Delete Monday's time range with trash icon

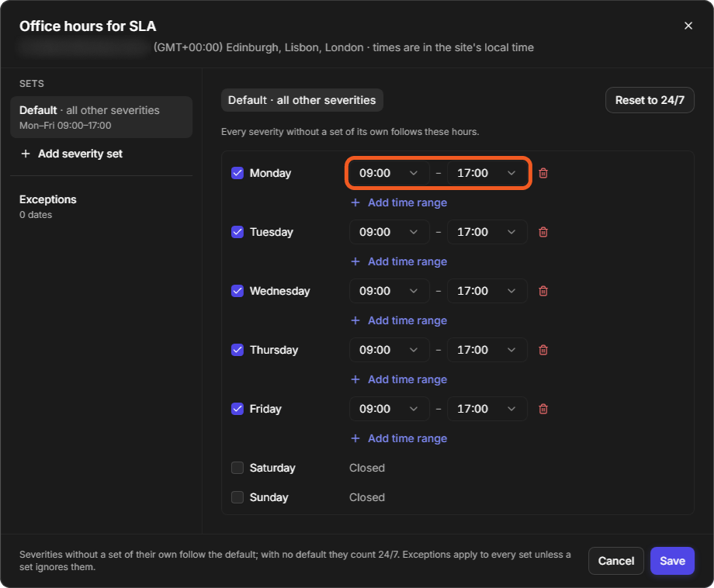[543, 173]
